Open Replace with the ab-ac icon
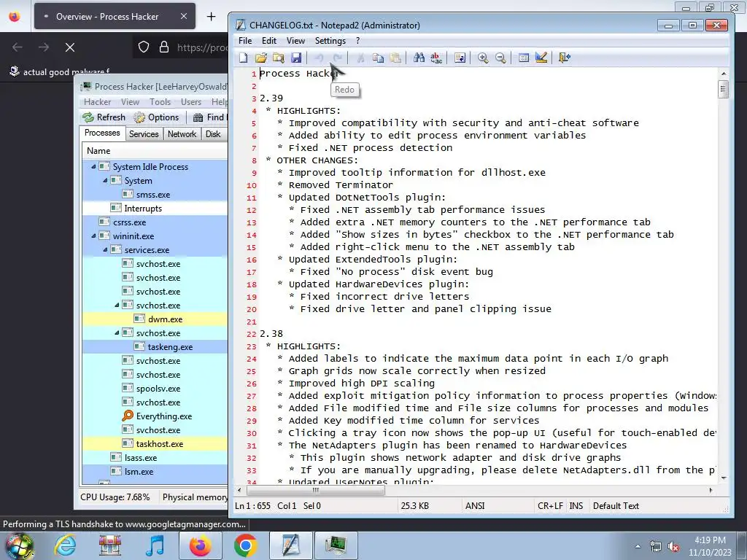This screenshot has height=560, width=747. click(436, 58)
